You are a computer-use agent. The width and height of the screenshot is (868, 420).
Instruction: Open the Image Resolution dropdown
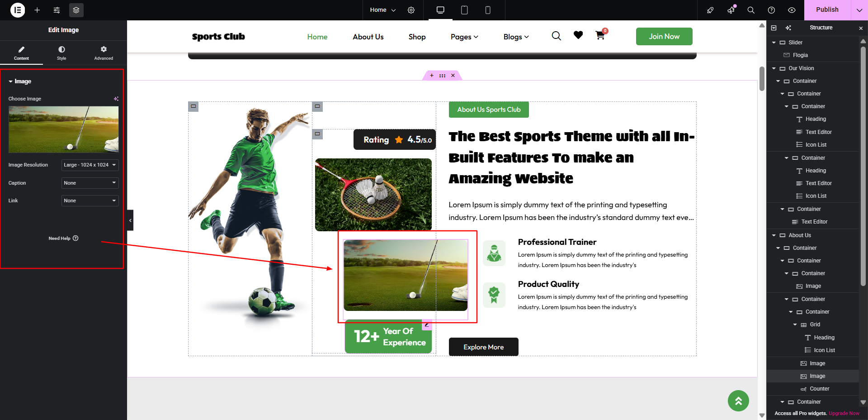pos(90,165)
